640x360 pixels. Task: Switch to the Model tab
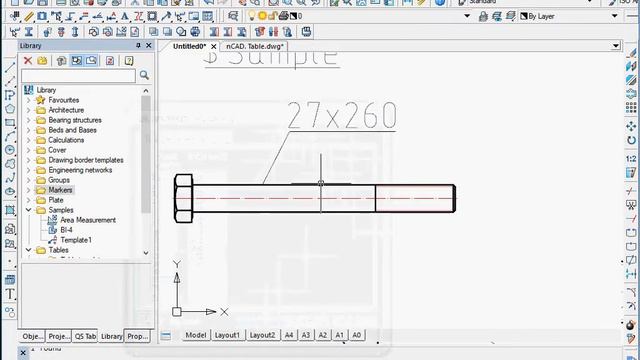click(196, 335)
